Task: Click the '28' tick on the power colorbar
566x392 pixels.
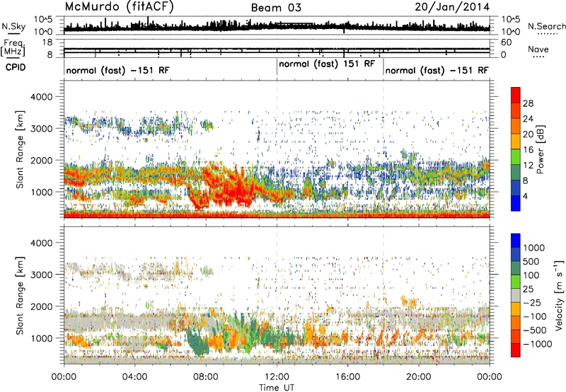Action: 528,103
